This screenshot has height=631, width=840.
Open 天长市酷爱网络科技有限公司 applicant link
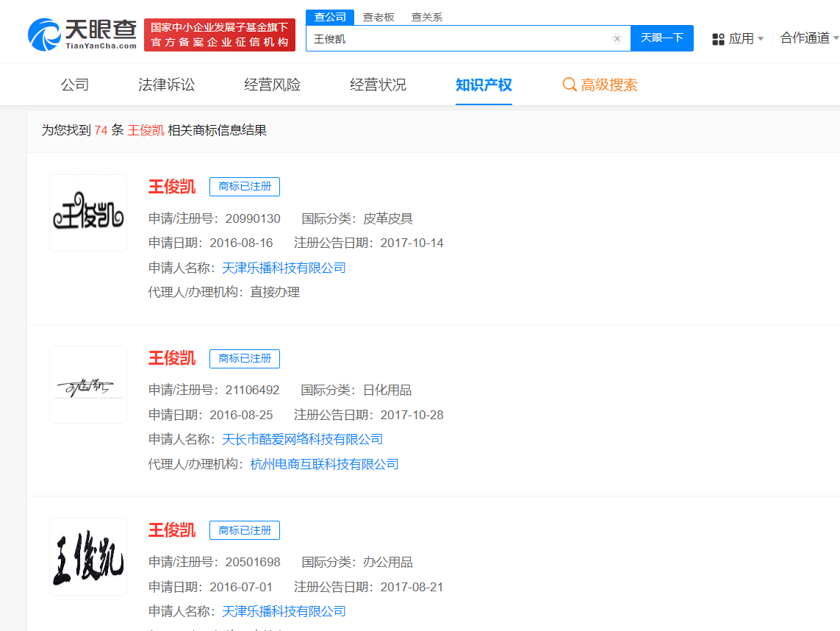pos(302,440)
